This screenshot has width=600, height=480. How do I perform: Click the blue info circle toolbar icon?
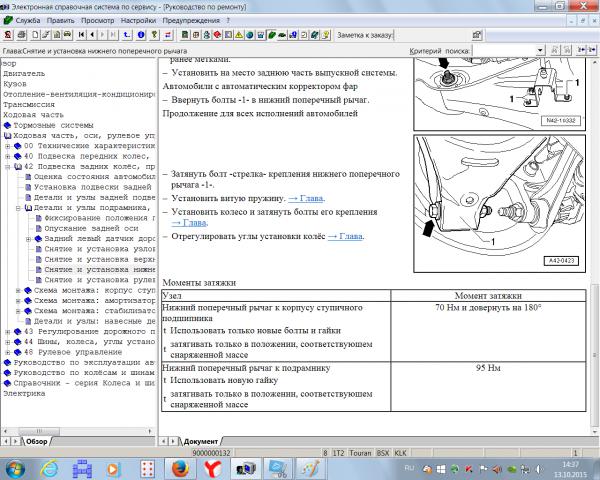point(141,35)
